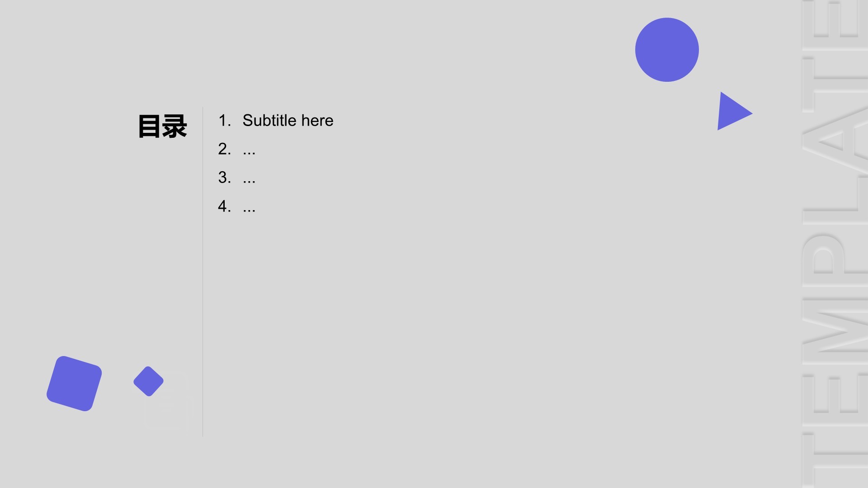Select the purple triangle shape
The width and height of the screenshot is (868, 488).
point(732,111)
